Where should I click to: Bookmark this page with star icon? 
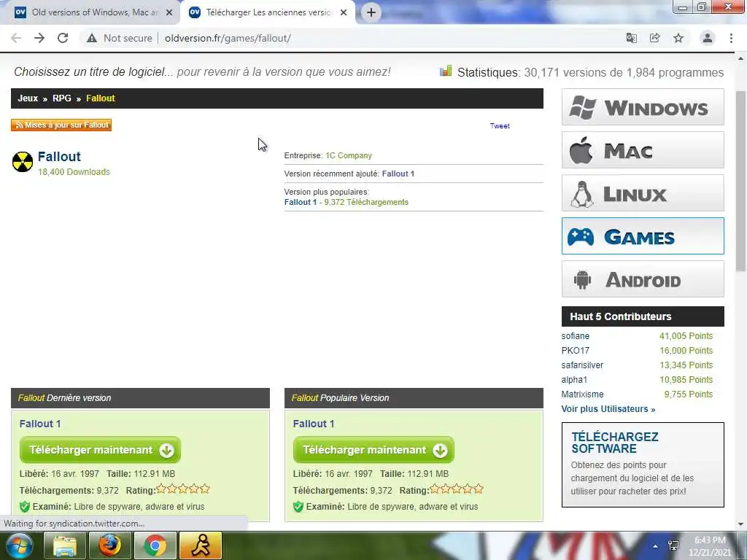(678, 38)
